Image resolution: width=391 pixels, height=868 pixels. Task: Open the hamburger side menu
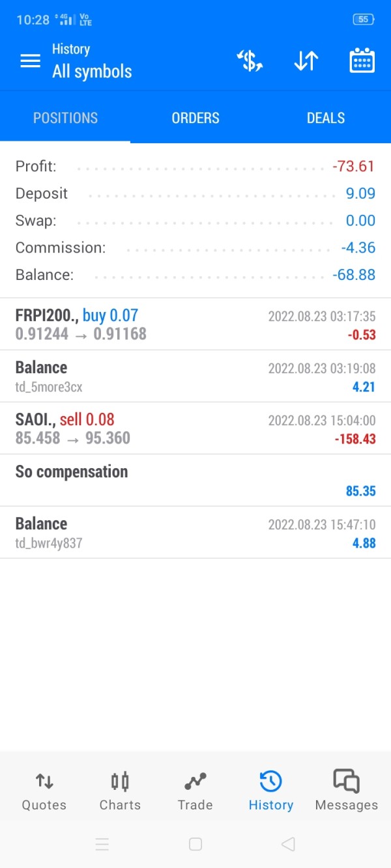[x=30, y=61]
